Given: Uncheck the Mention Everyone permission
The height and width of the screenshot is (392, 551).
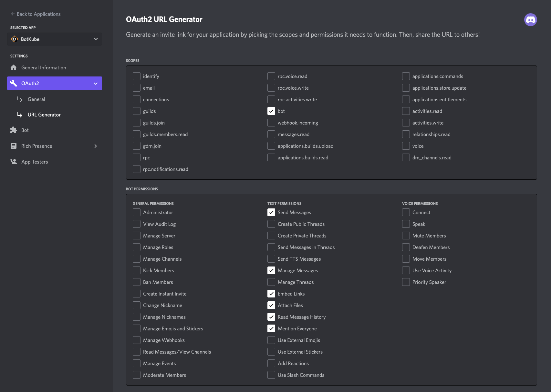Looking at the screenshot, I should (x=271, y=328).
